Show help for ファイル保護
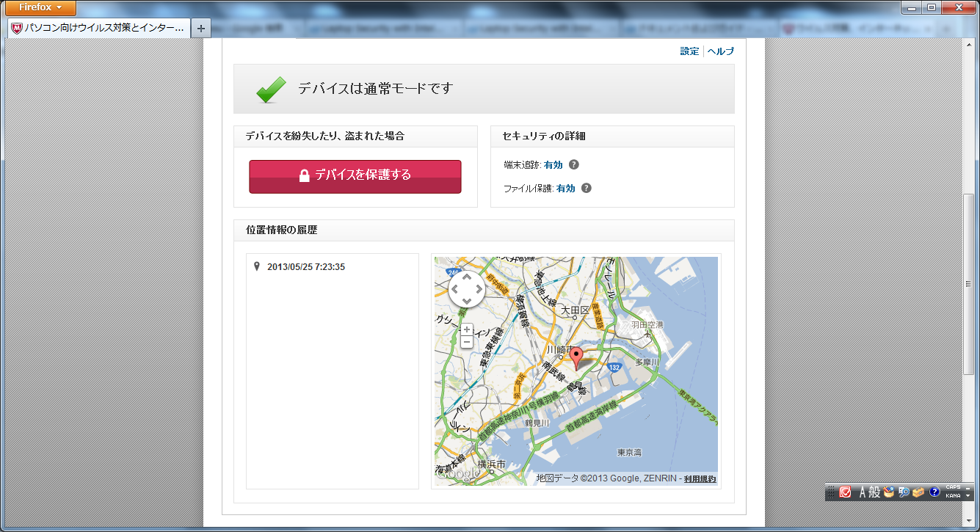The image size is (980, 532). coord(587,188)
